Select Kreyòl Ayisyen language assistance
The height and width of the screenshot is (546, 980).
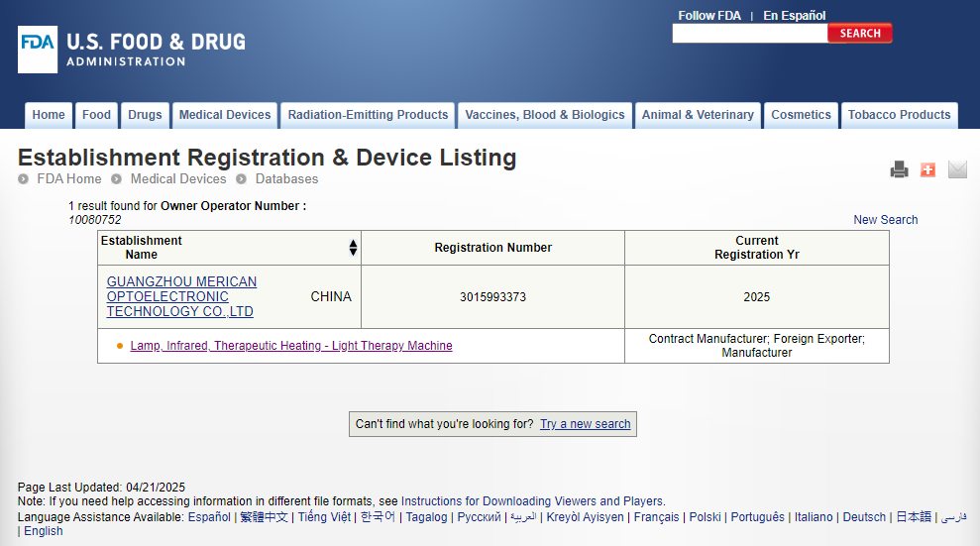tap(585, 517)
